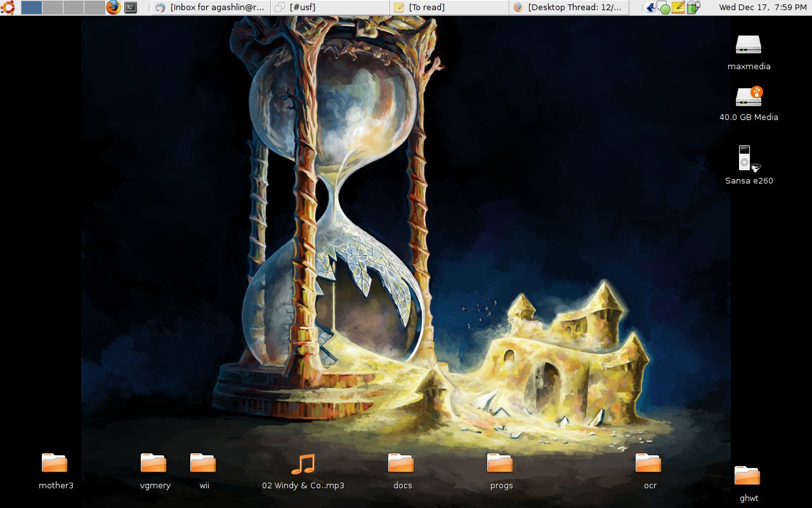Bring up the Inbox for agashlin window
The height and width of the screenshot is (508, 812).
211,8
